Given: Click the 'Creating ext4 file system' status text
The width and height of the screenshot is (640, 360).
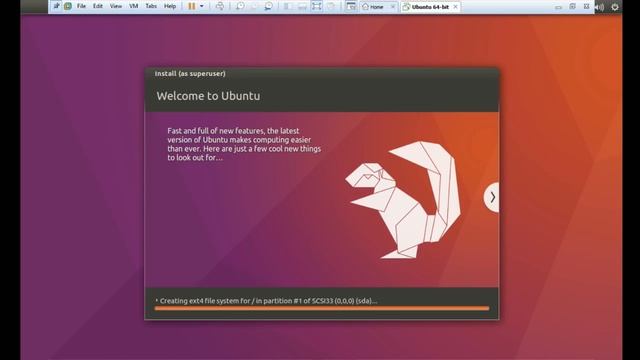Looking at the screenshot, I should click(268, 301).
